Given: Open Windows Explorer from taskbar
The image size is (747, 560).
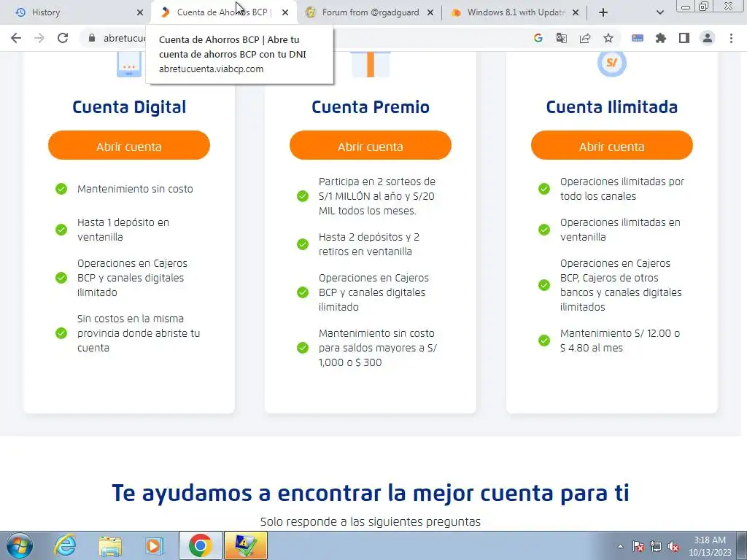Looking at the screenshot, I should [110, 545].
